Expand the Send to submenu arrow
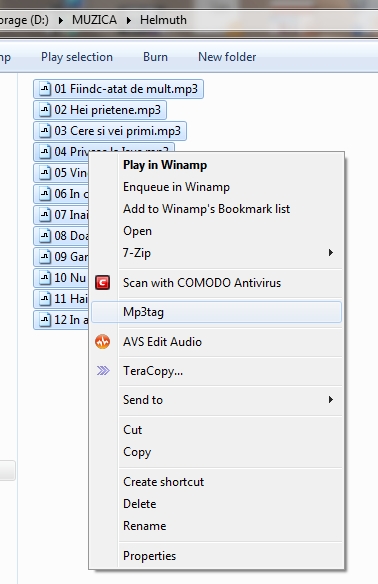The height and width of the screenshot is (584, 378). (x=331, y=400)
